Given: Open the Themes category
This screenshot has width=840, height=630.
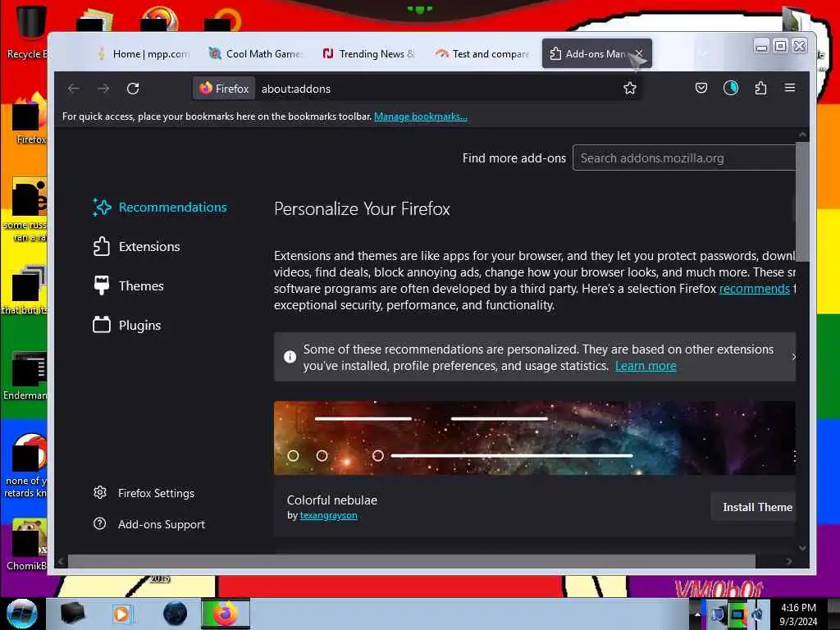Looking at the screenshot, I should point(129,286).
